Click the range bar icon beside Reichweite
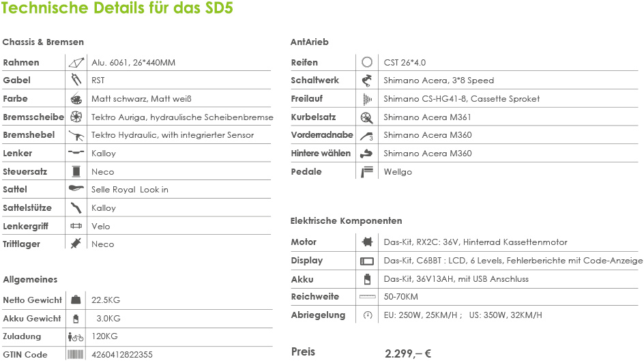This screenshot has height=361, width=644. [367, 297]
